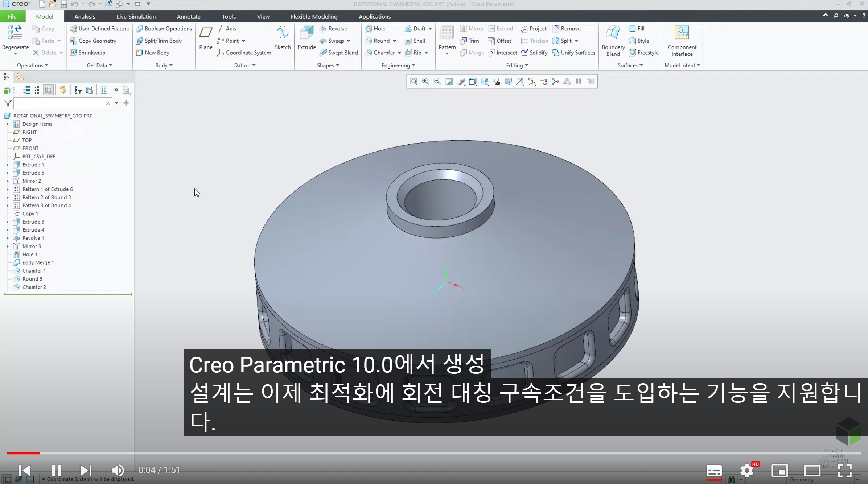Viewport: 868px width, 484px height.
Task: Open the Applications tab
Action: [375, 17]
